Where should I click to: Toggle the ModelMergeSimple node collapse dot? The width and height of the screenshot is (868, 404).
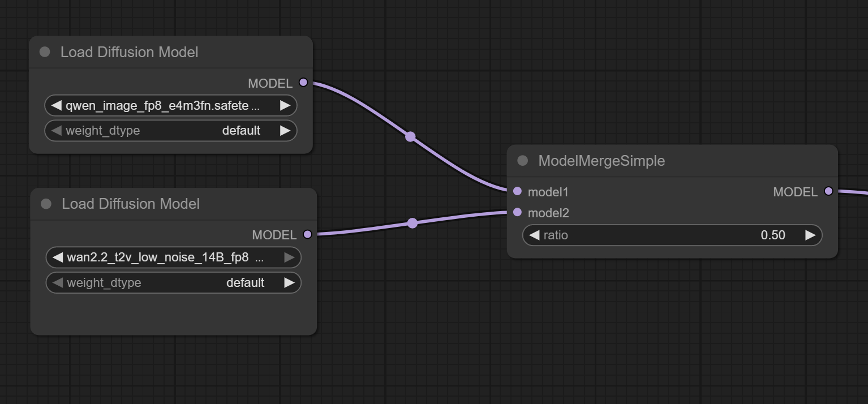(523, 161)
